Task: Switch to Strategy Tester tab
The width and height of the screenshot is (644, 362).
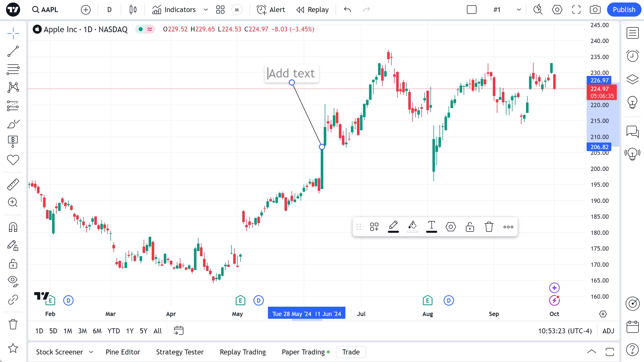Action: [x=180, y=352]
